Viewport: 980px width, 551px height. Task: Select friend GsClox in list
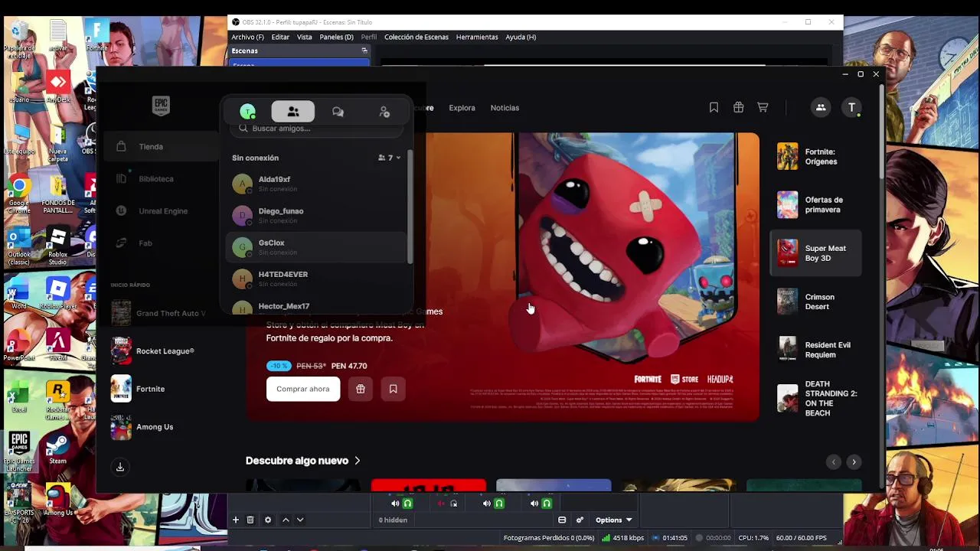(x=317, y=247)
